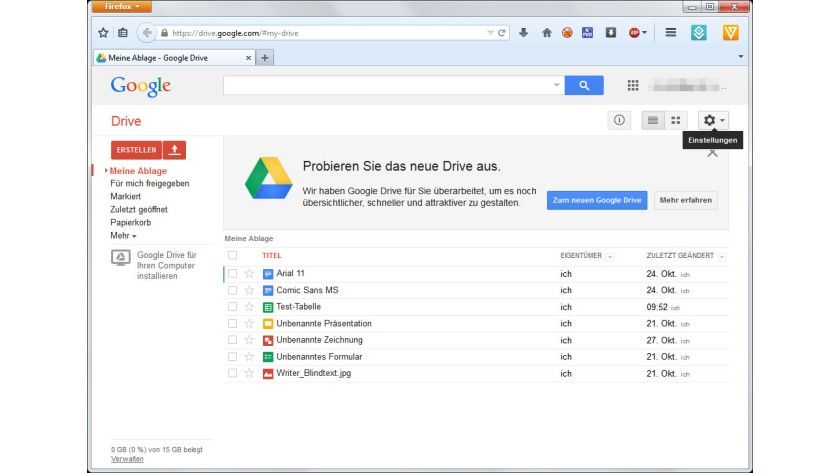Click the Google apps grid icon
Image resolution: width=840 pixels, height=473 pixels.
pos(633,85)
